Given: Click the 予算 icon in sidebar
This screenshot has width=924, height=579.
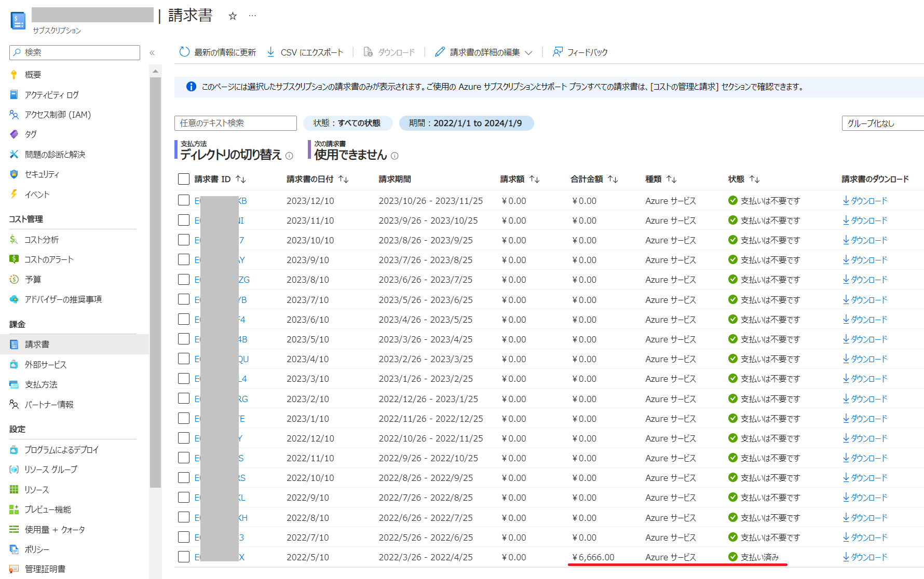Looking at the screenshot, I should coord(14,279).
